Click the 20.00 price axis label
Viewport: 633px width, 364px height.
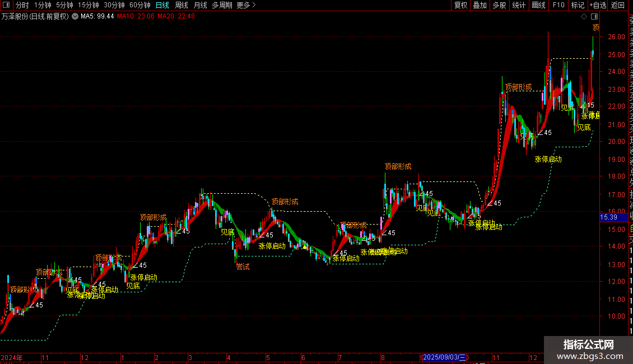click(x=616, y=142)
